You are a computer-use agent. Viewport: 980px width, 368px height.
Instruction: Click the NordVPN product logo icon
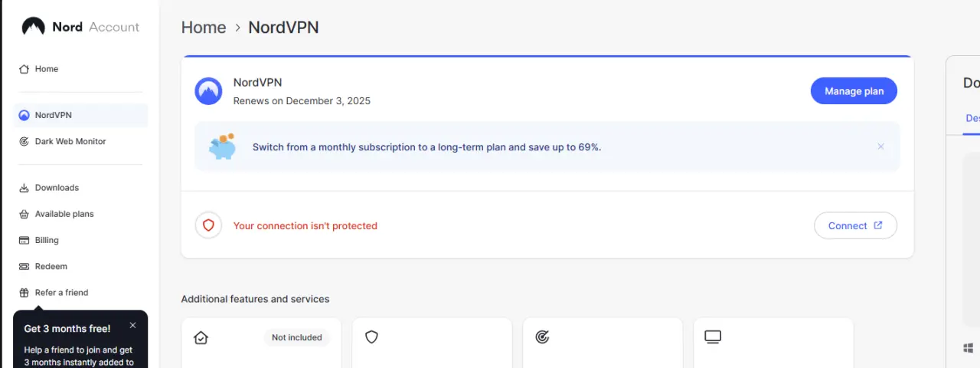pyautogui.click(x=208, y=91)
